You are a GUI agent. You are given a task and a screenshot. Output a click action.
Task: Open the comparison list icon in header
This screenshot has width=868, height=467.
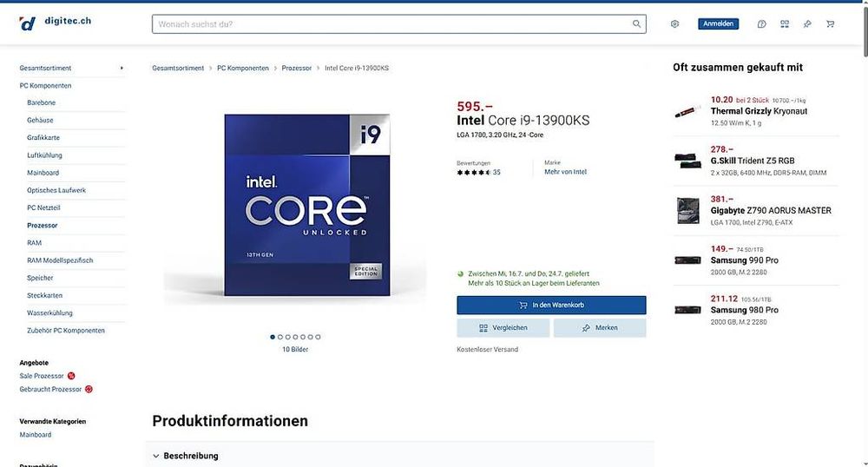785,23
